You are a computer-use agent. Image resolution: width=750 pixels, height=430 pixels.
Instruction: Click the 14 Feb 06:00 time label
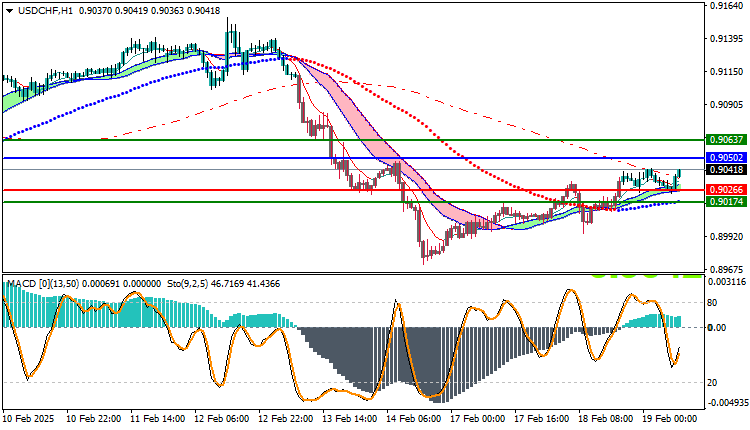click(414, 419)
